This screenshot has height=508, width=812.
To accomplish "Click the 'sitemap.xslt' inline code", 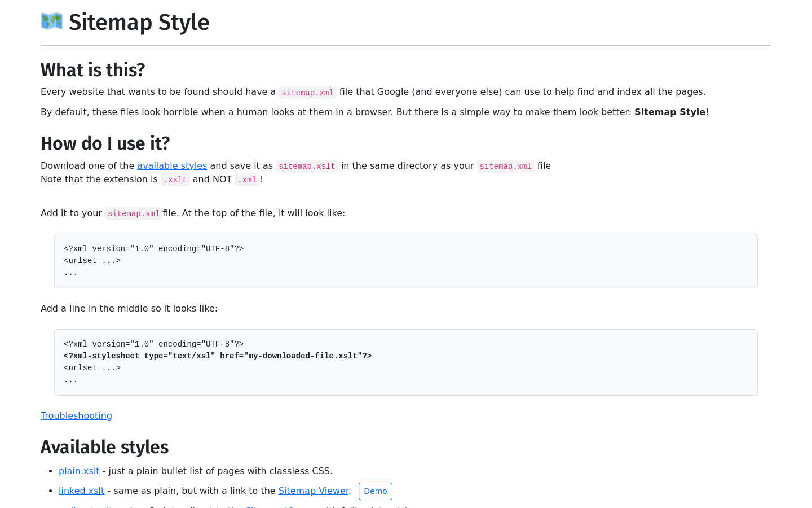I will 307,166.
